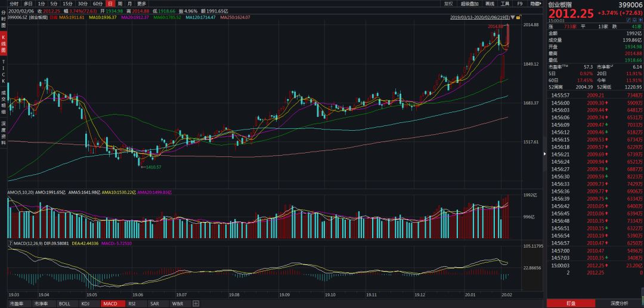Open 深度资料 in left sidebar
Viewport: 644px width, 308px height.
coord(4,133)
